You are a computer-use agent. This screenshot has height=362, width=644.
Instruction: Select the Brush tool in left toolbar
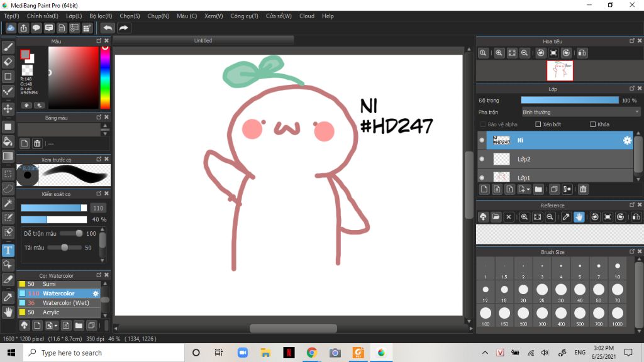click(8, 47)
